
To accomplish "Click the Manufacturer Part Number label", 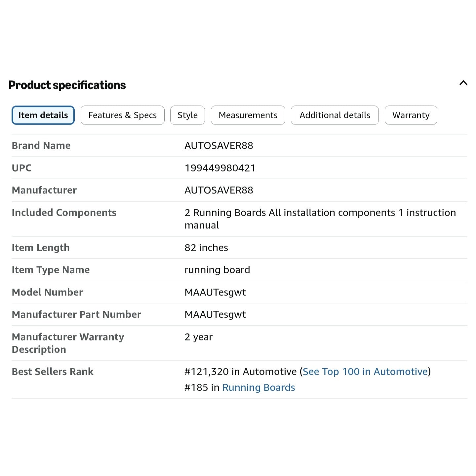I will coord(76,314).
